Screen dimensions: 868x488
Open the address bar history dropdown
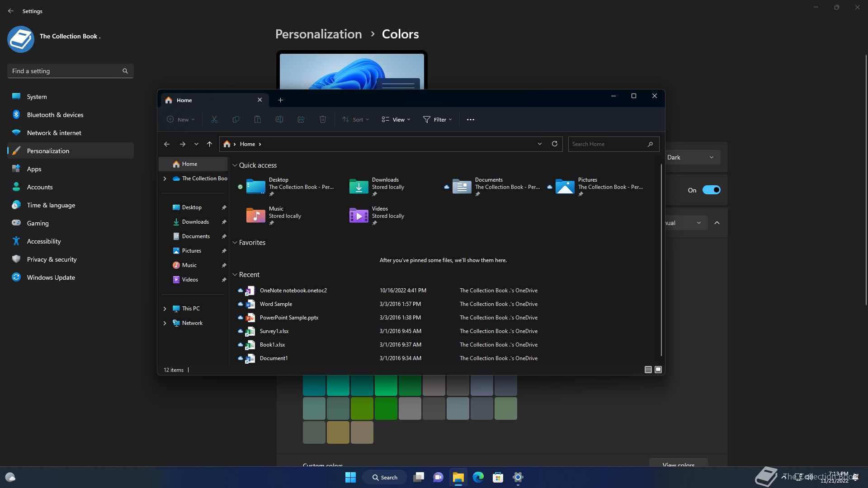click(x=540, y=144)
